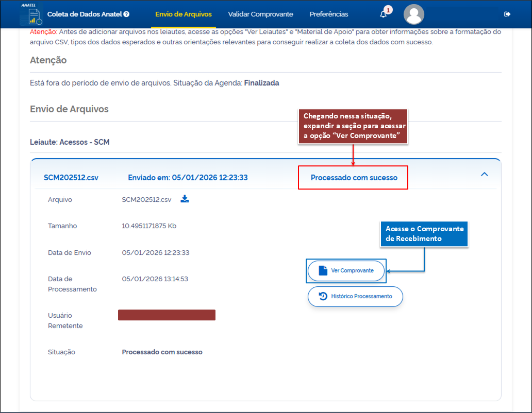This screenshot has width=532, height=413.
Task: Click the header status Processado com sucesso
Action: click(x=354, y=178)
